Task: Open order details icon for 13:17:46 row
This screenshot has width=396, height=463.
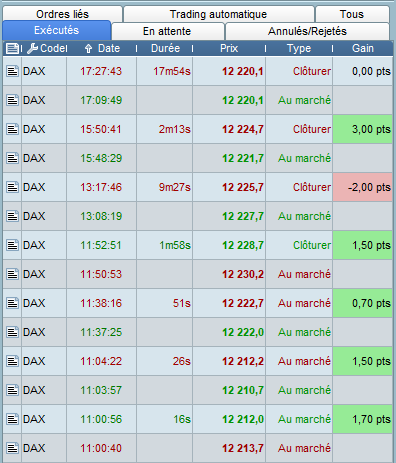Action: [12, 187]
